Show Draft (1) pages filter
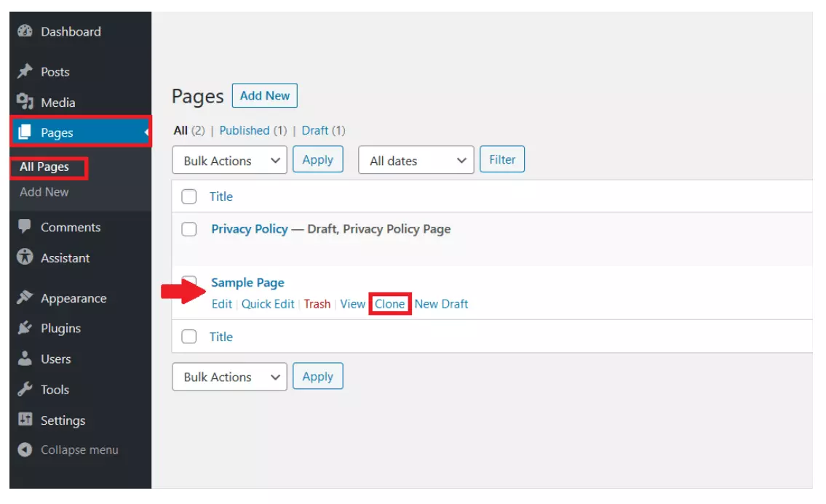This screenshot has height=504, width=826. pyautogui.click(x=323, y=131)
